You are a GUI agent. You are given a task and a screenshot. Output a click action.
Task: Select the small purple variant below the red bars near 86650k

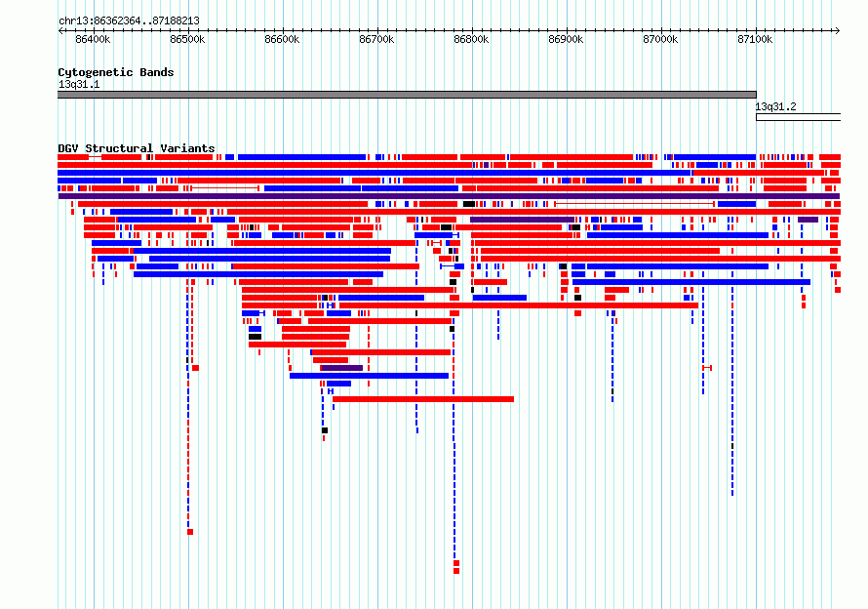(x=342, y=368)
